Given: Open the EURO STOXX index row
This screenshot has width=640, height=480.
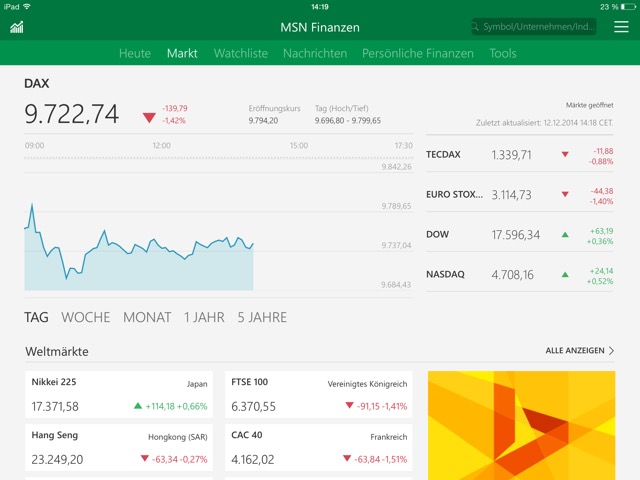Looking at the screenshot, I should 520,195.
